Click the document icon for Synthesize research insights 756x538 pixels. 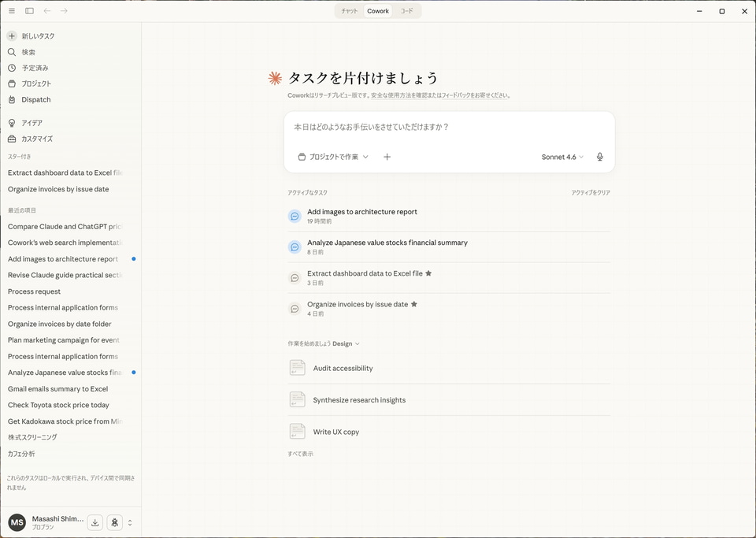(x=298, y=399)
